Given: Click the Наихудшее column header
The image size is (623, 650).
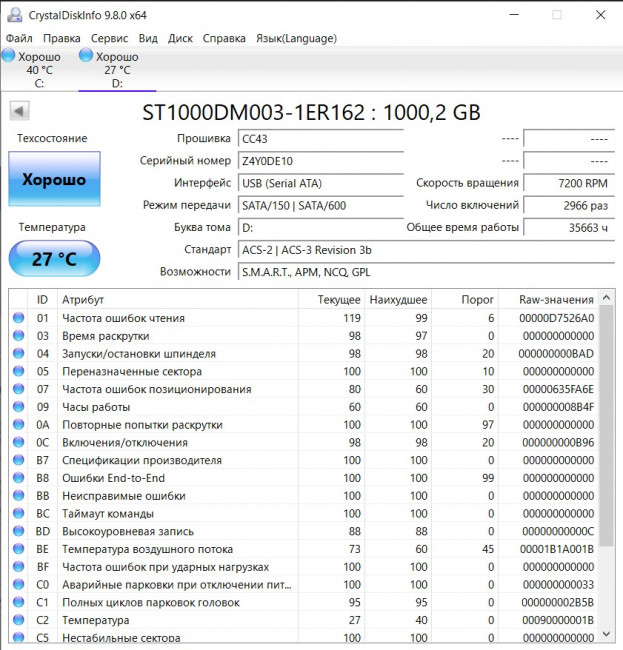Looking at the screenshot, I should [x=398, y=299].
